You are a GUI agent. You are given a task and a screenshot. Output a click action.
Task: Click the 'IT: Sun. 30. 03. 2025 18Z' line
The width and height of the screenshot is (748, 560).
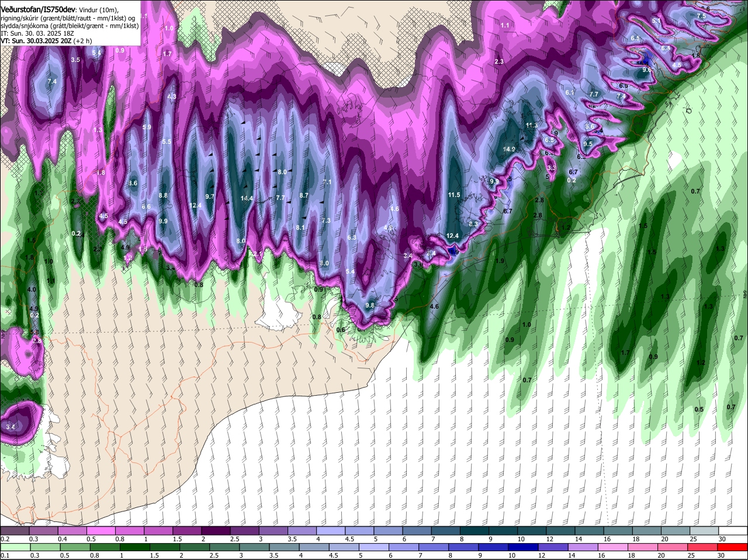click(37, 33)
